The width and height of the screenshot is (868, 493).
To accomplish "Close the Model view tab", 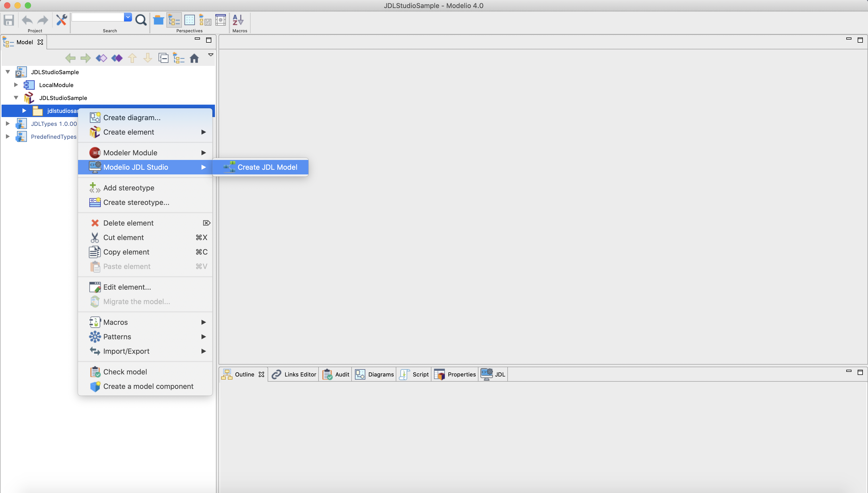I will tap(40, 42).
